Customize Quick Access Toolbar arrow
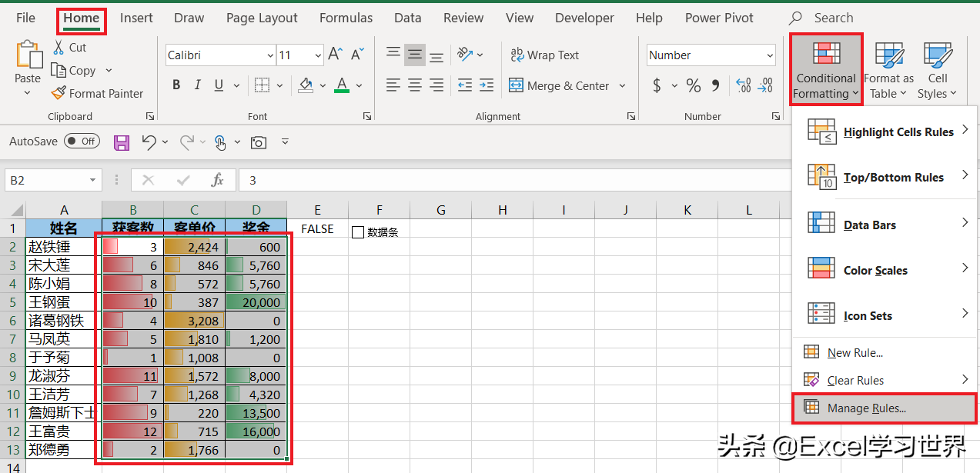 pos(285,142)
